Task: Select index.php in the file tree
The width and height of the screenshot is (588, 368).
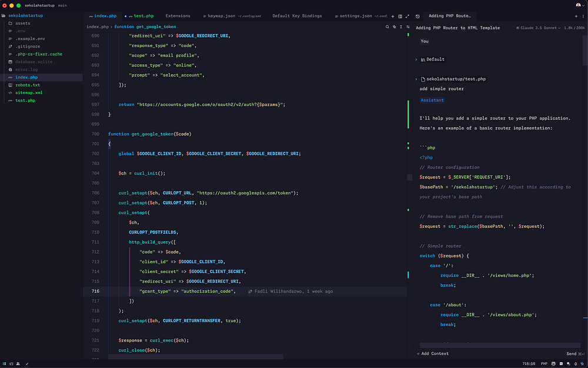Action: 41,77
